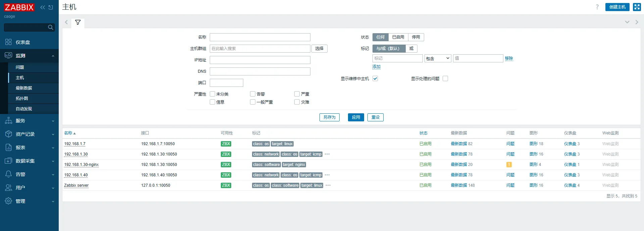This screenshot has height=231, width=644.
Task: Open 最新数据 82 for host 192.168.1.7
Action: pyautogui.click(x=461, y=144)
